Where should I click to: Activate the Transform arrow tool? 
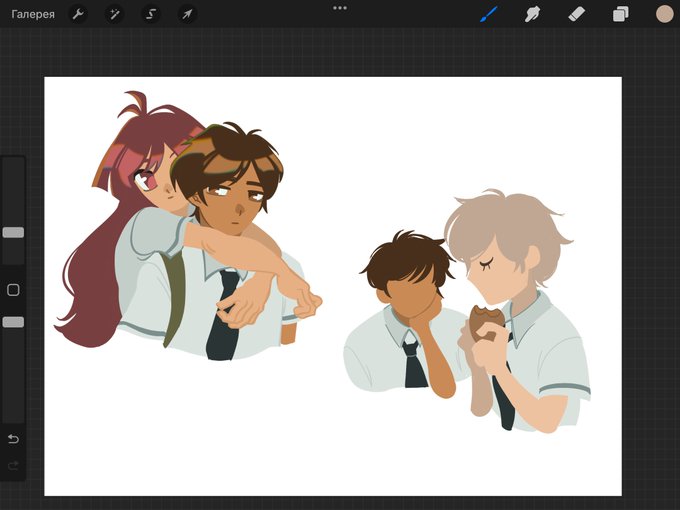click(x=187, y=14)
